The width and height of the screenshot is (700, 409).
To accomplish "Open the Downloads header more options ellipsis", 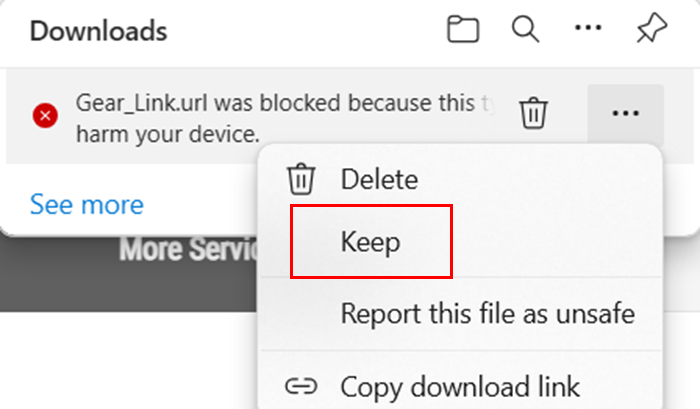I will [588, 28].
